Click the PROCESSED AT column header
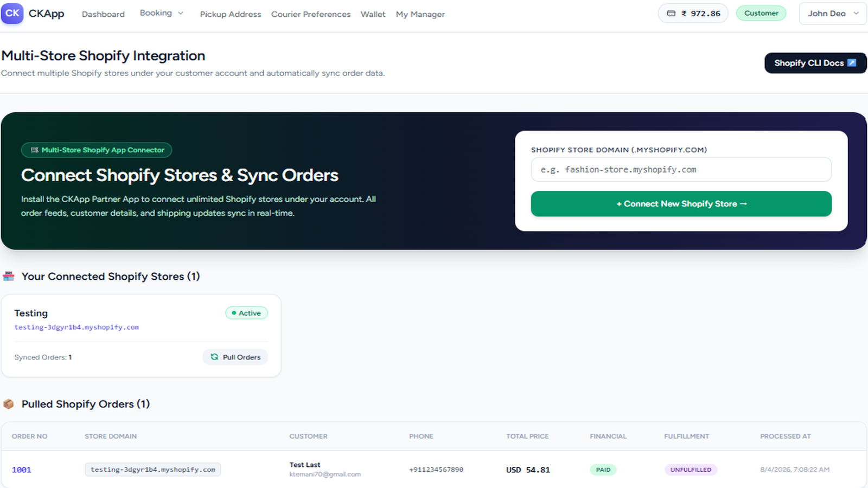868x488 pixels. [x=786, y=436]
